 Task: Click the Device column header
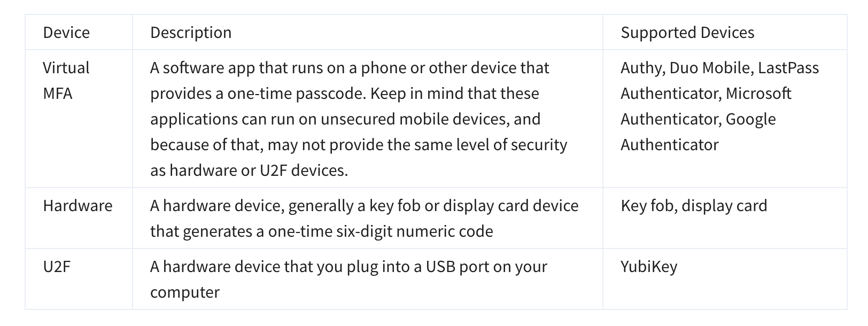tap(66, 33)
